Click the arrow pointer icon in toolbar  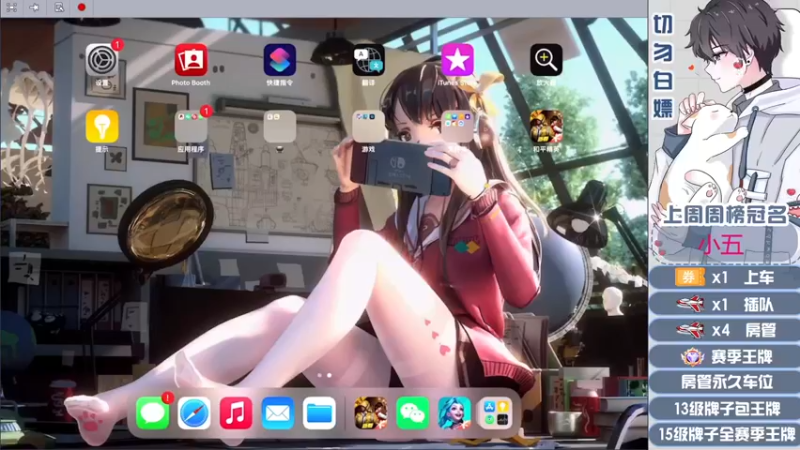pos(34,7)
